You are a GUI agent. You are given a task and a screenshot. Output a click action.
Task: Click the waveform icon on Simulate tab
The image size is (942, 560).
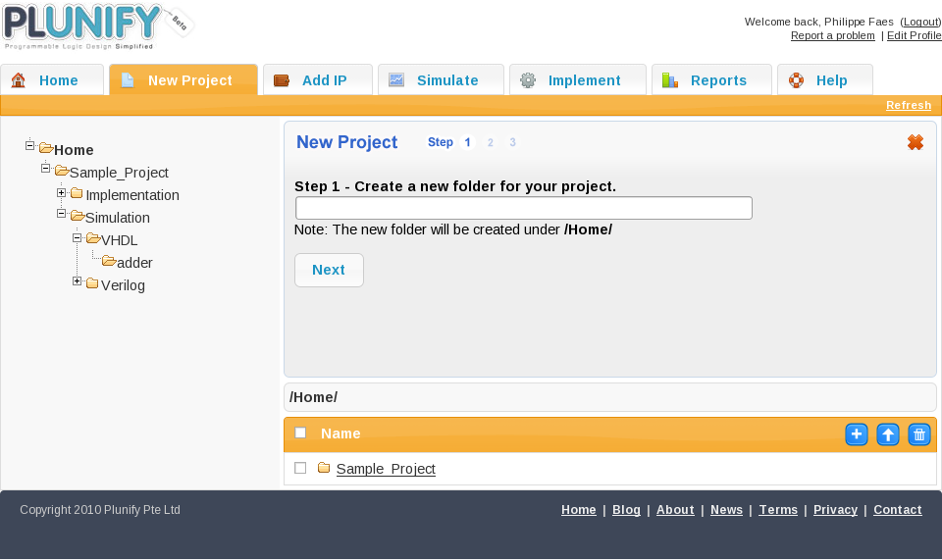click(x=395, y=79)
